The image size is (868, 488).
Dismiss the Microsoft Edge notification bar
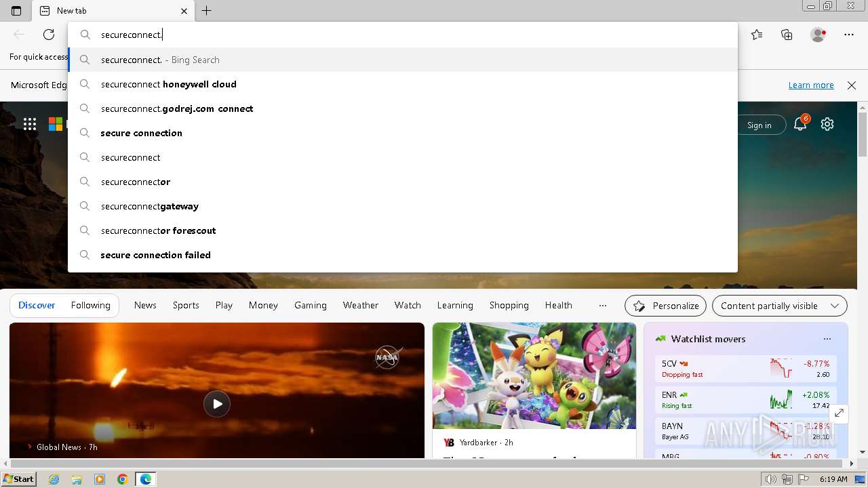pos(852,85)
